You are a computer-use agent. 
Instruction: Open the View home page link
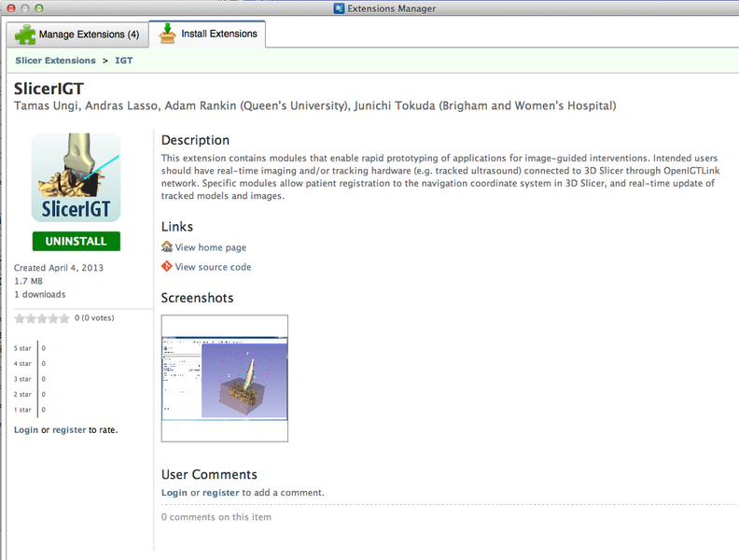point(211,247)
